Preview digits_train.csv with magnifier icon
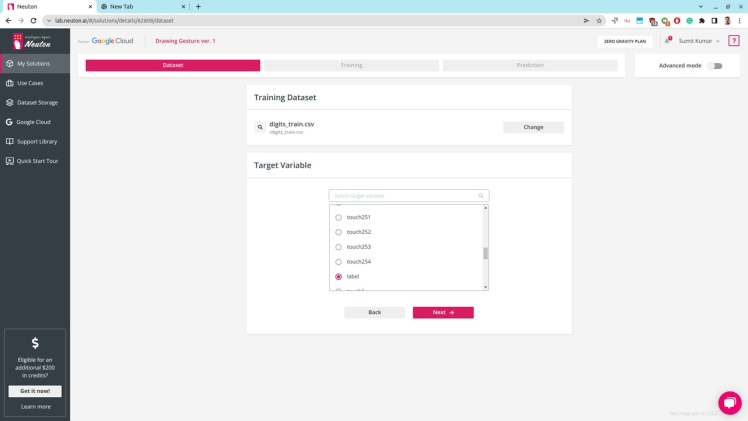This screenshot has height=421, width=748. pos(260,127)
